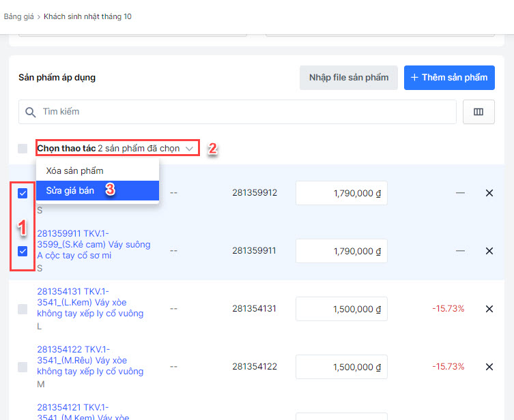The width and height of the screenshot is (514, 420).
Task: Check the checkbox for product 281354122
Action: point(23,367)
